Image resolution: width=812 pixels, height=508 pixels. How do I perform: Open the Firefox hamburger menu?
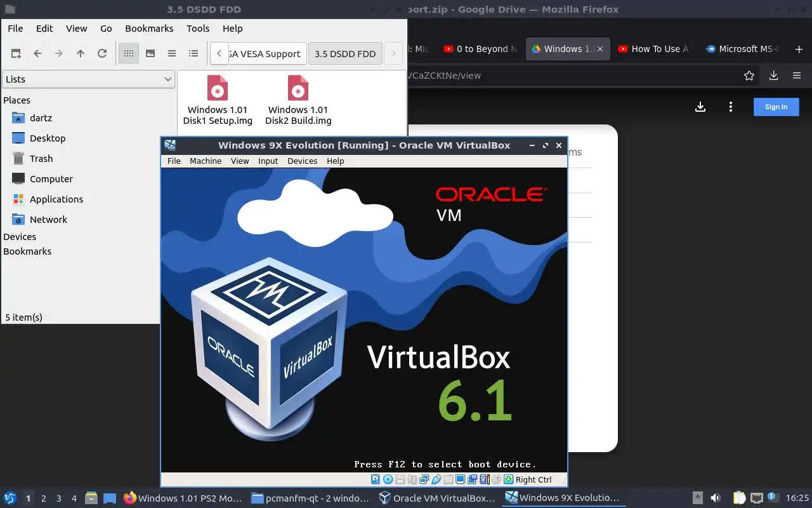click(797, 76)
